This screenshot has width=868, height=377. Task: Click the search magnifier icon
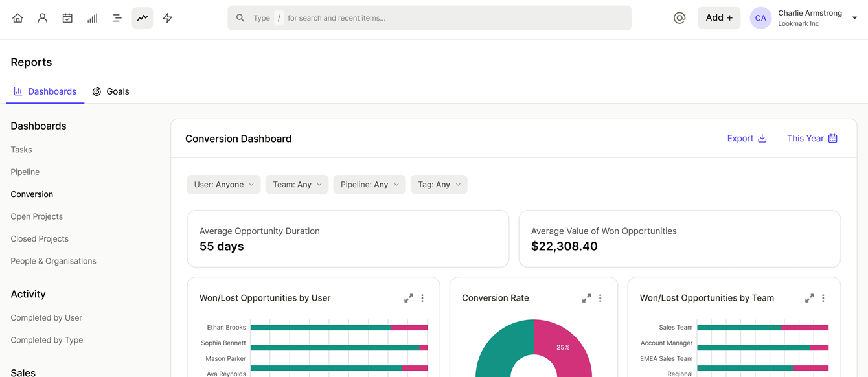click(240, 18)
